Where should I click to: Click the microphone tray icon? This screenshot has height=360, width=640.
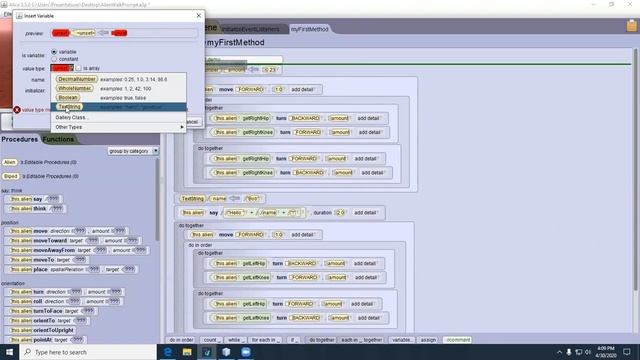[x=569, y=352]
